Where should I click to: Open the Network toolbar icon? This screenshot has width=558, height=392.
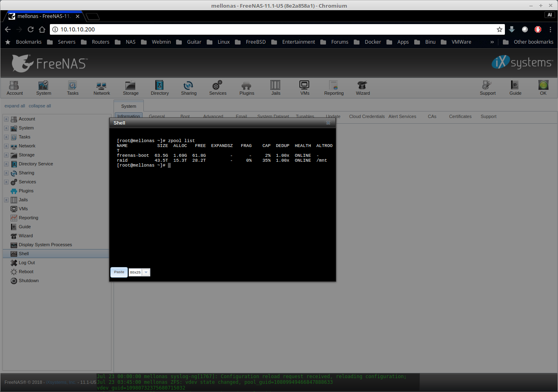[x=101, y=88]
